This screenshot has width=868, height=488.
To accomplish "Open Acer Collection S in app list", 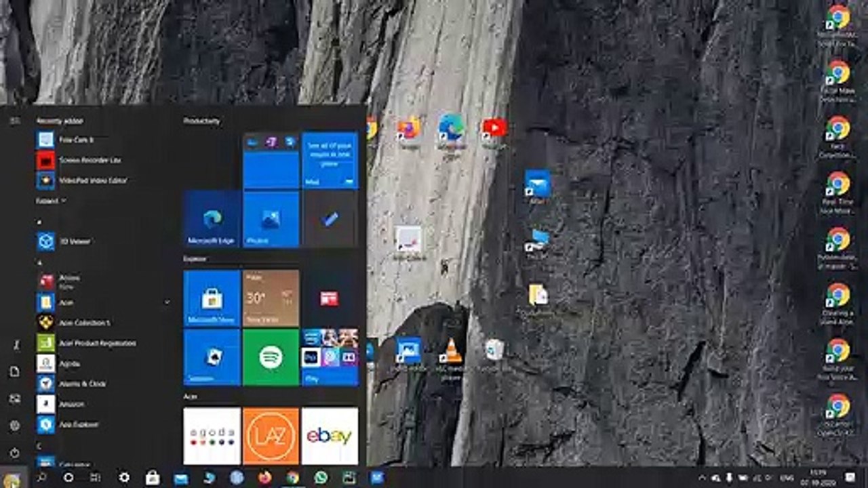I will coord(100,323).
